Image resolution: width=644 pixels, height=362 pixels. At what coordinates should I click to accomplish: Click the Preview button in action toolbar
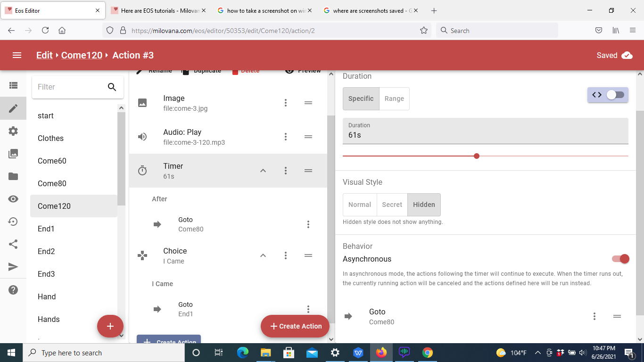click(303, 71)
